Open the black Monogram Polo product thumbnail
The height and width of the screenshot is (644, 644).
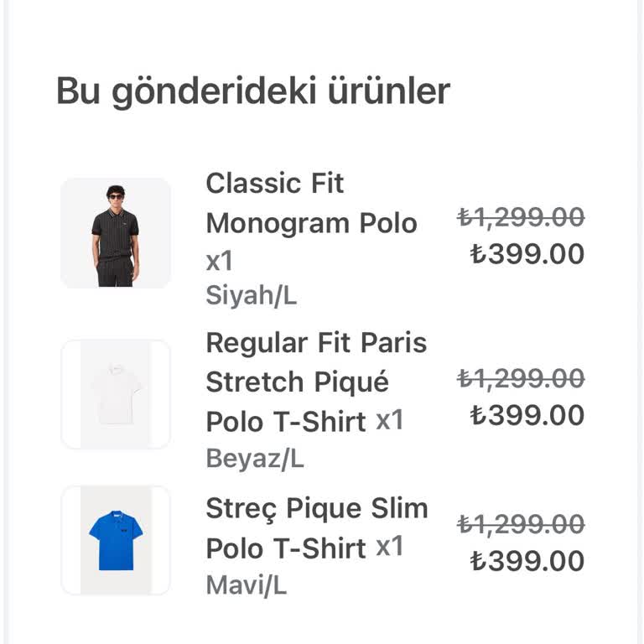(116, 233)
